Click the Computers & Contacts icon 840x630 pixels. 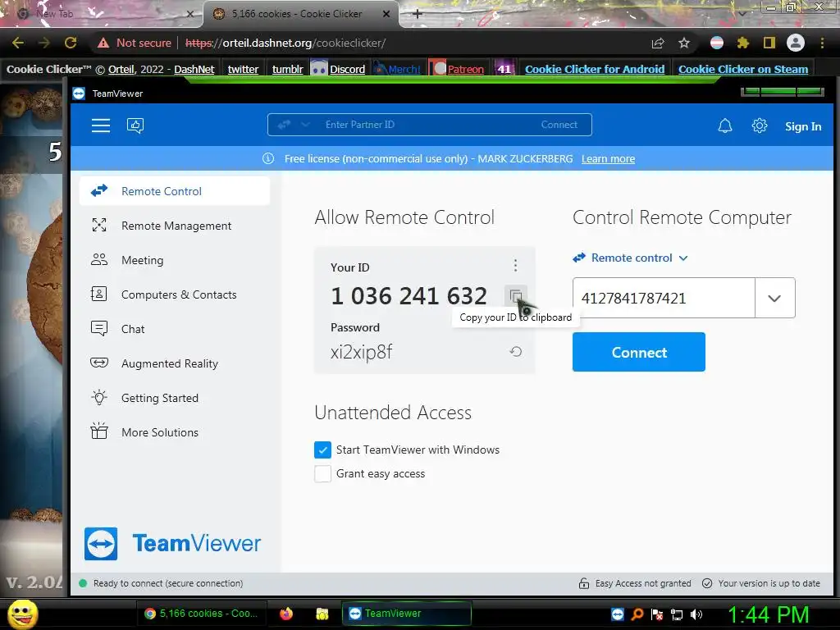pyautogui.click(x=99, y=294)
